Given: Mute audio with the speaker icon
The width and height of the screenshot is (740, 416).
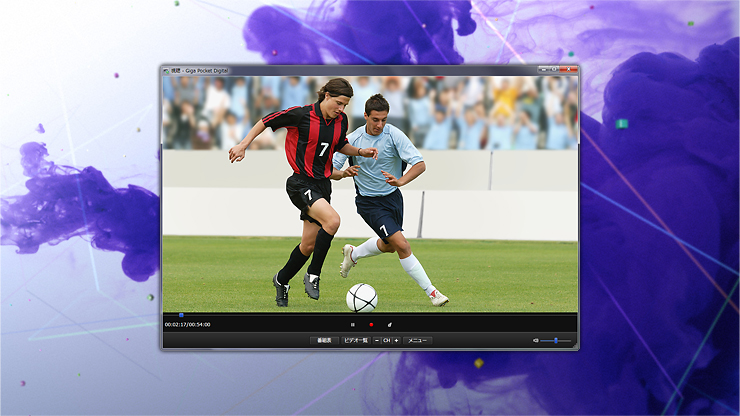Looking at the screenshot, I should [x=535, y=341].
